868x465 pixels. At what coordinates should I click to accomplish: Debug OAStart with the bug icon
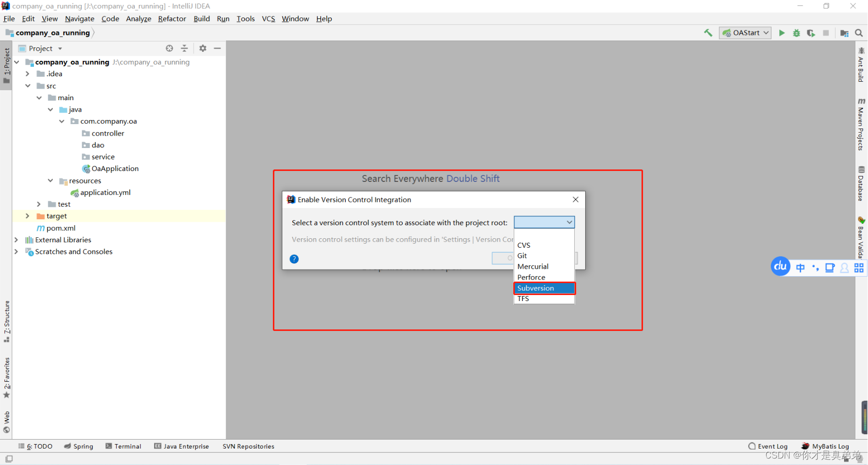point(797,33)
